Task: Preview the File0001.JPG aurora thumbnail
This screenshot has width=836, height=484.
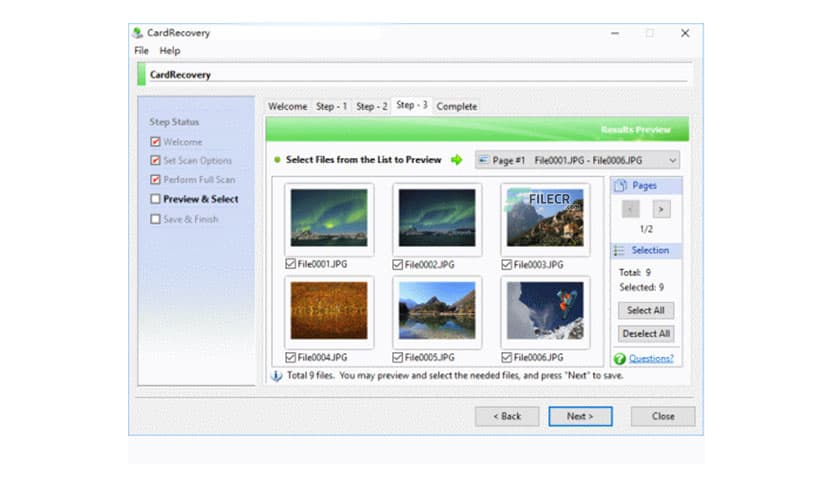Action: pos(329,217)
